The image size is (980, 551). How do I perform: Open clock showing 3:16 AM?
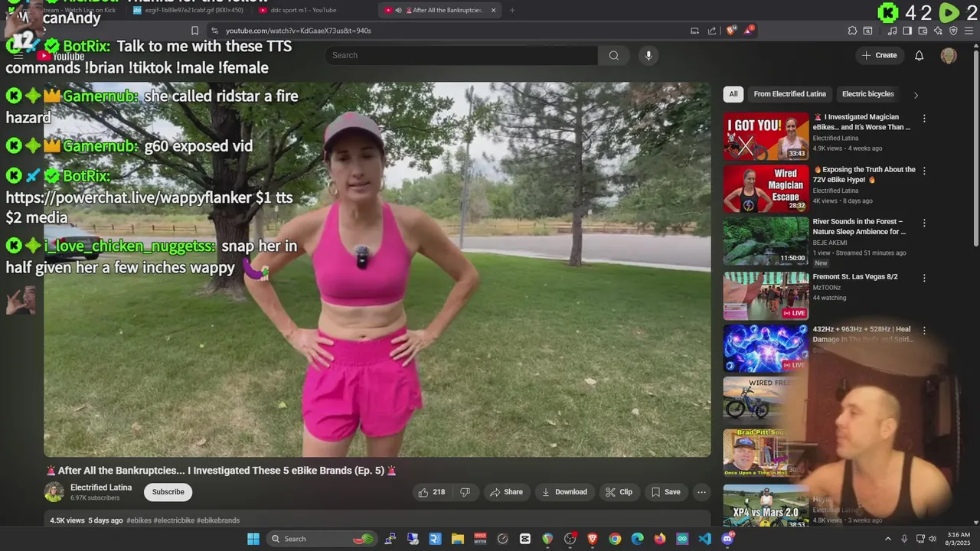(x=959, y=539)
